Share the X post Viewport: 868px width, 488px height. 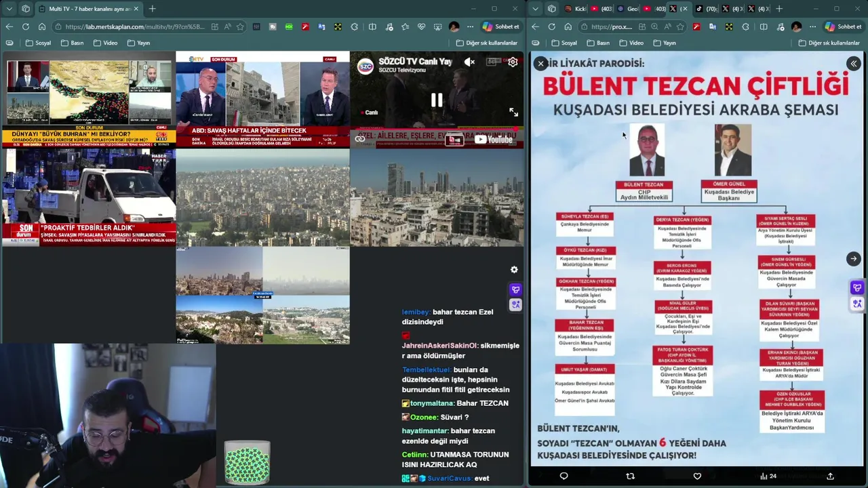pos(830,476)
